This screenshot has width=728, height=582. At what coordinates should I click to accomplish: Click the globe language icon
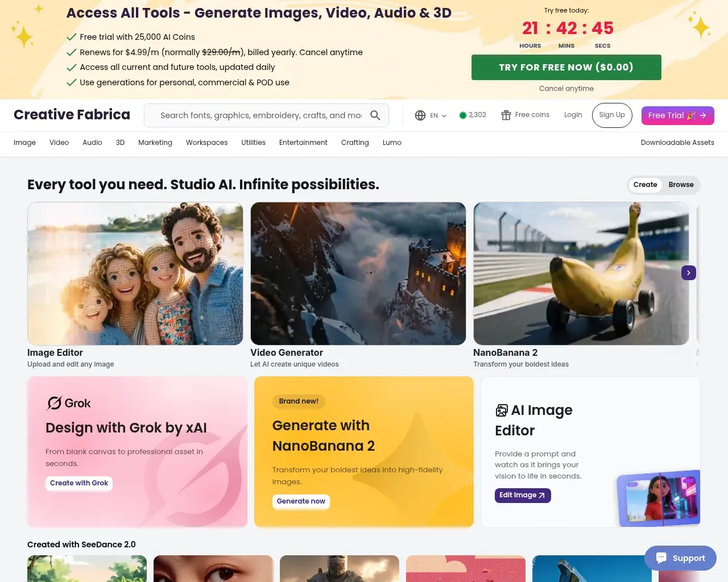(x=420, y=115)
